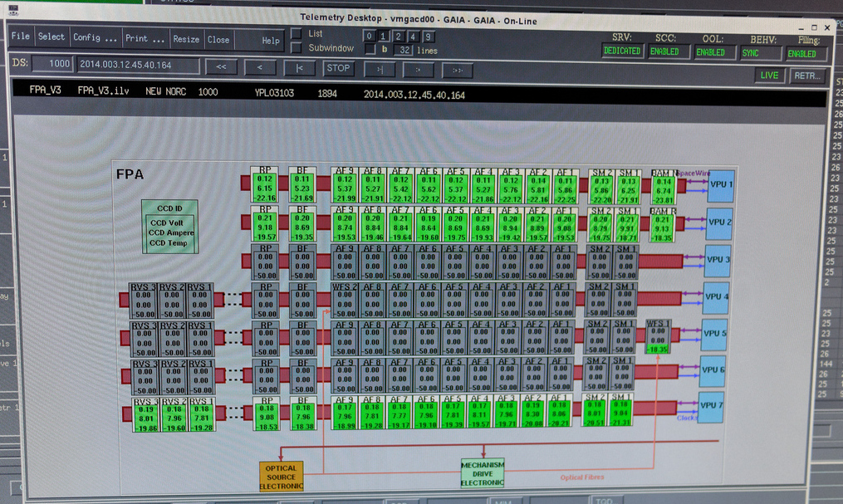Toggle the Subwindow checkbox

coord(297,48)
